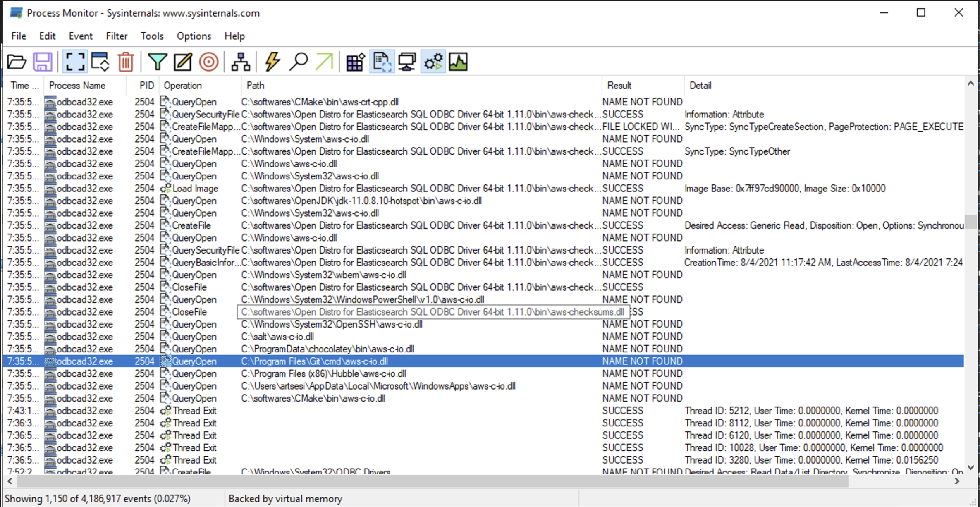The width and height of the screenshot is (980, 507).
Task: Open the Process Tree icon
Action: click(x=240, y=62)
